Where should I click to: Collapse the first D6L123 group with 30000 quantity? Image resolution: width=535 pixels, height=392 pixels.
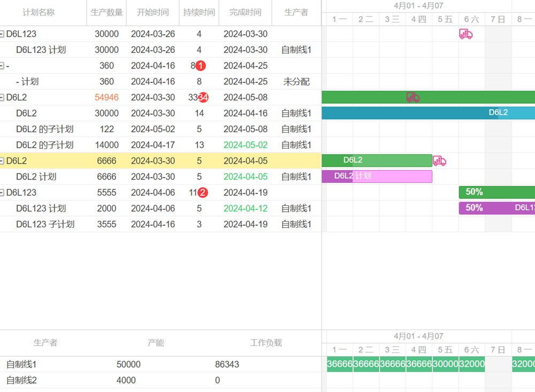[2, 34]
